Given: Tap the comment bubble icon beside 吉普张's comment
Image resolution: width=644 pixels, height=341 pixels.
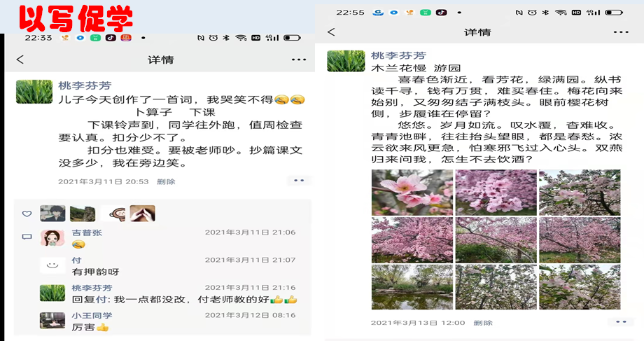Looking at the screenshot, I should [27, 237].
